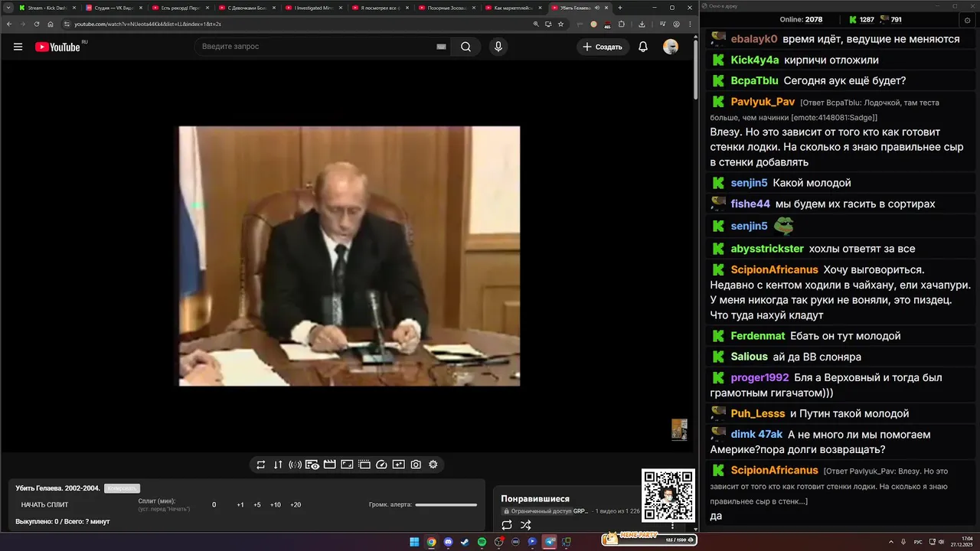Click the QR code image
Screen dimensions: 980x551
668,496
